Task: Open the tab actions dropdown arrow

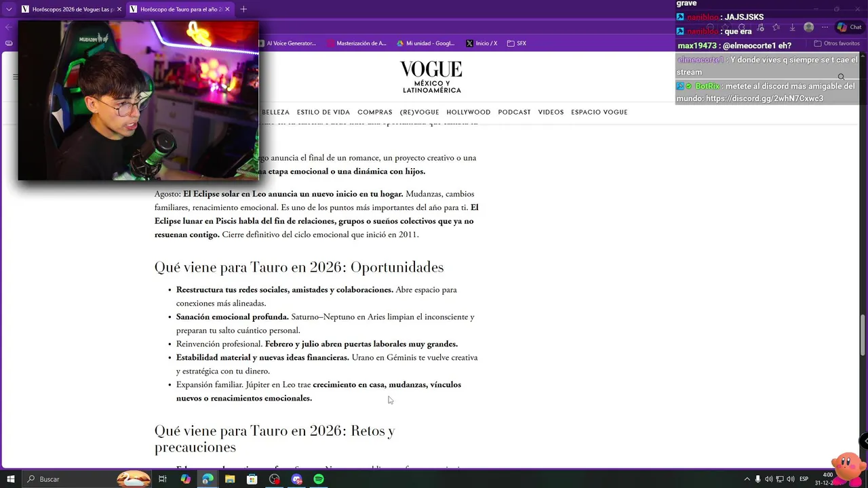Action: click(9, 9)
